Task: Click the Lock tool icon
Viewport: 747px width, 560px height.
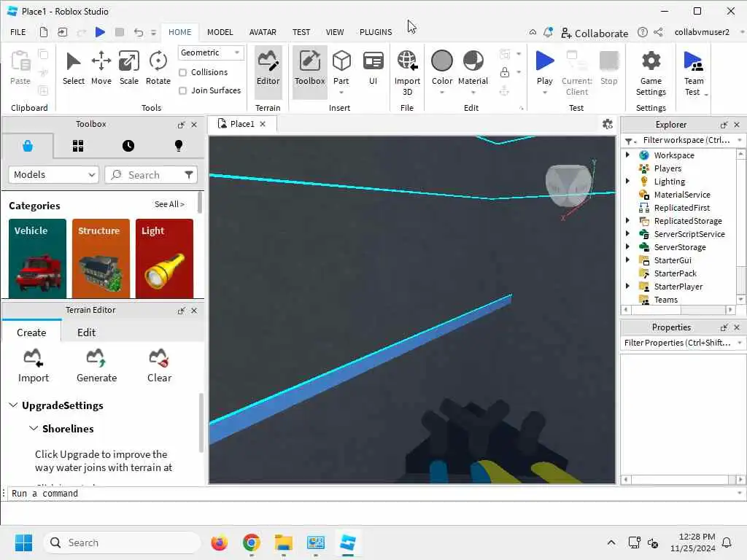Action: tap(505, 72)
